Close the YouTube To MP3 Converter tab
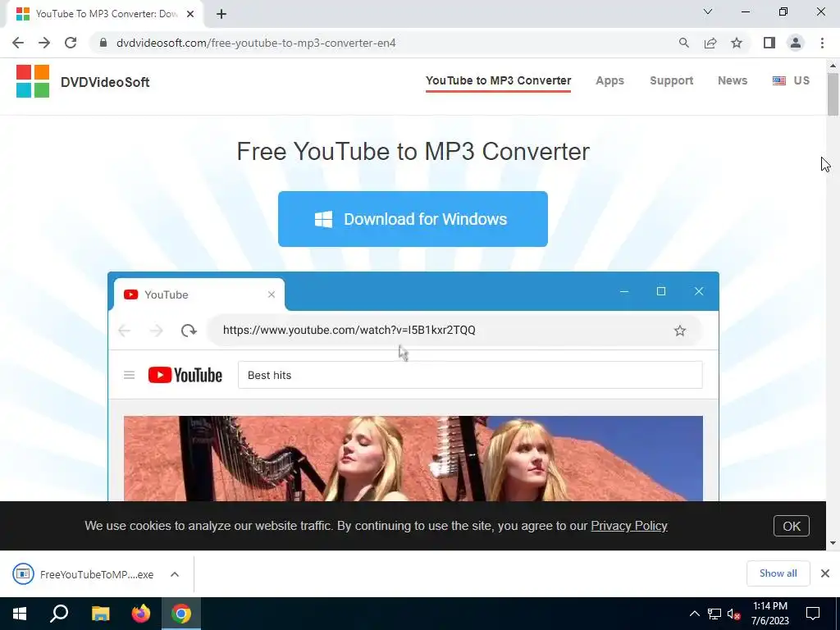The image size is (840, 630). click(x=190, y=14)
